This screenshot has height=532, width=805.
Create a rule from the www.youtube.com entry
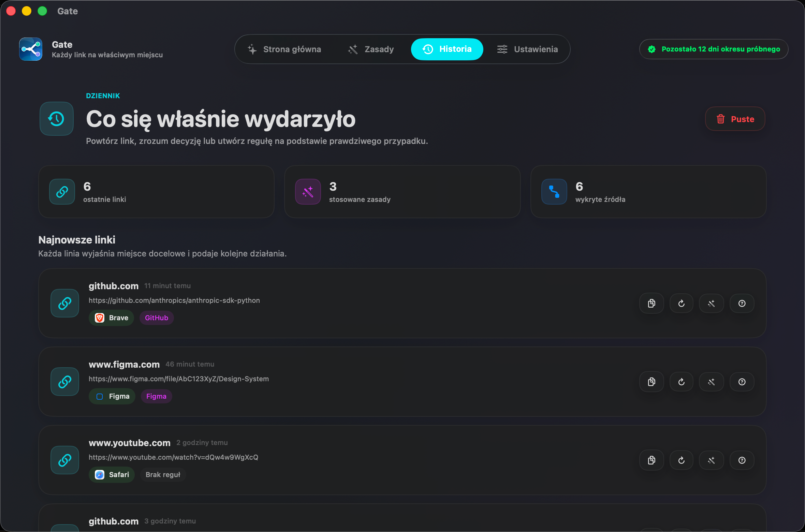point(712,460)
